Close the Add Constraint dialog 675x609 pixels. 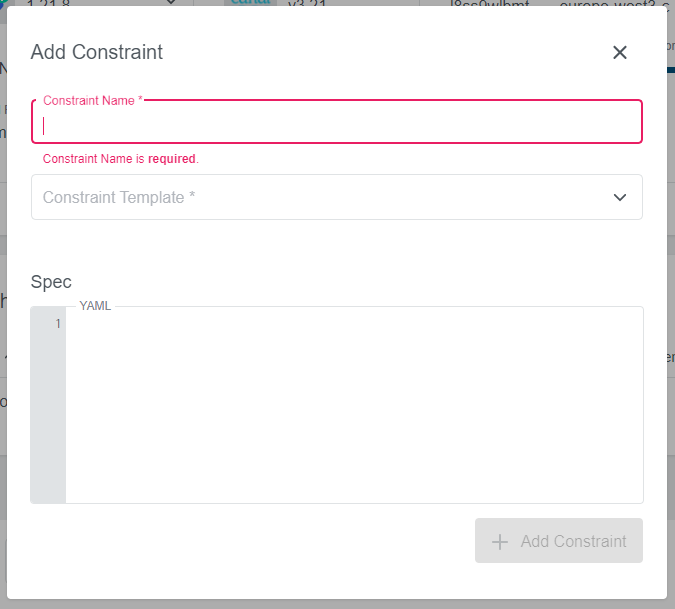[620, 53]
